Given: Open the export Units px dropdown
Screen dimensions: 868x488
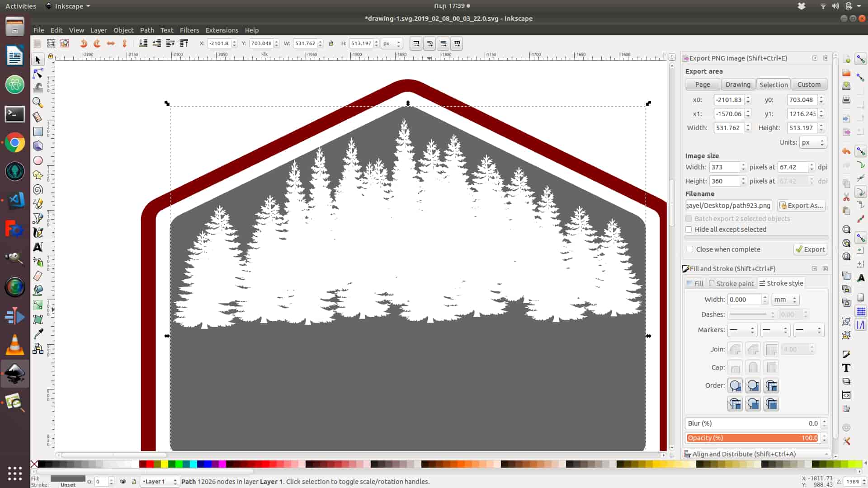Looking at the screenshot, I should 812,142.
